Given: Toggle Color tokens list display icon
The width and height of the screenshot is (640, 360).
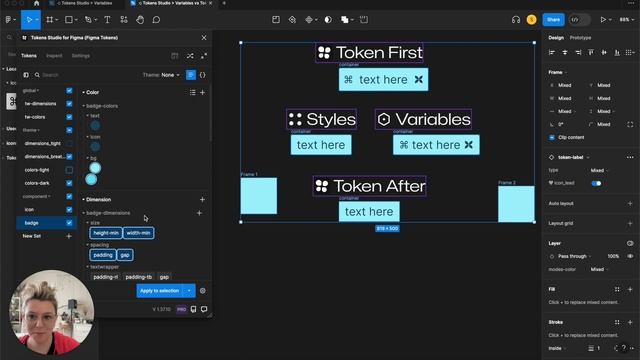Looking at the screenshot, I should pyautogui.click(x=193, y=93).
